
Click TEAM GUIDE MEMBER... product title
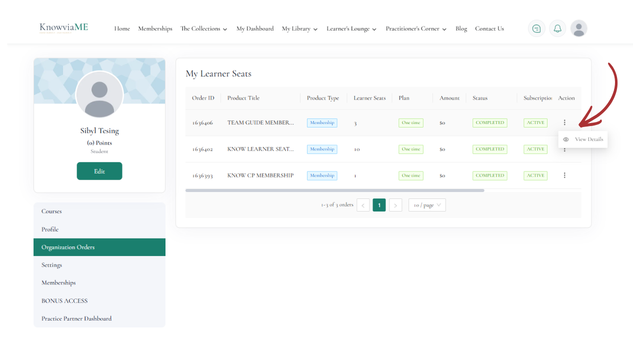point(260,122)
